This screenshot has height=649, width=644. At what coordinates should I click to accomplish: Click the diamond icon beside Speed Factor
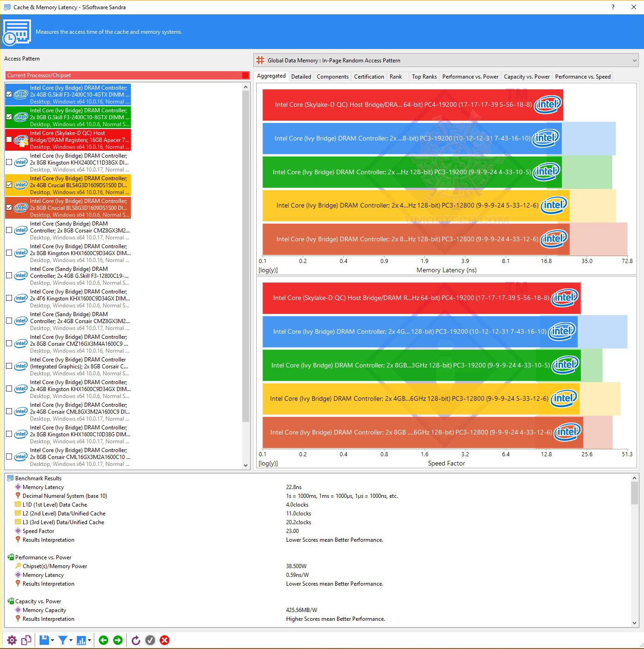point(18,531)
